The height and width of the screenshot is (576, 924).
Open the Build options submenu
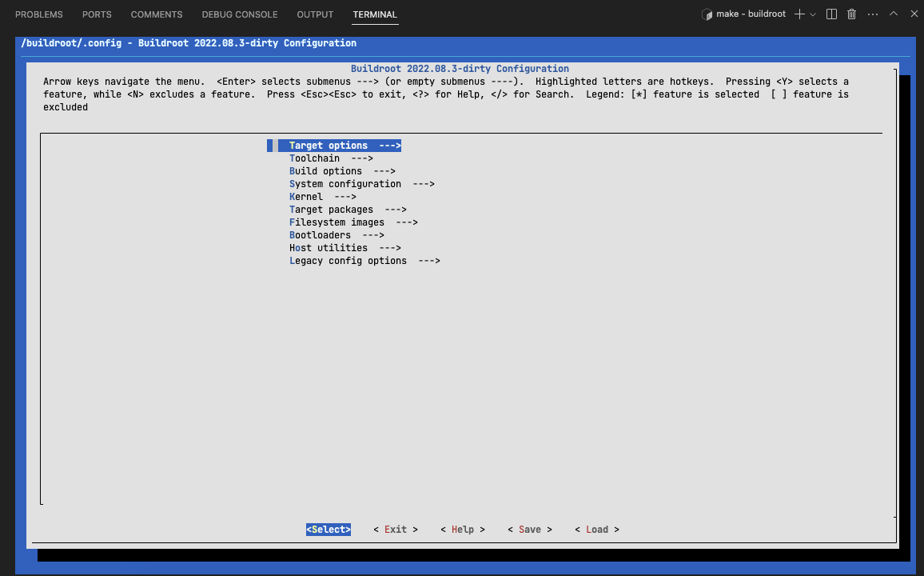pos(342,171)
